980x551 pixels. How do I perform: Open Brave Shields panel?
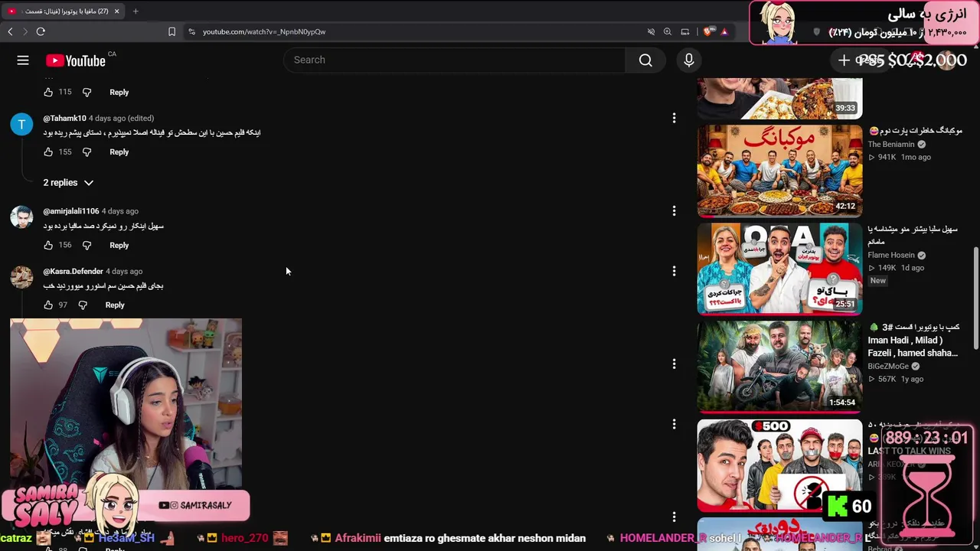[x=707, y=31]
